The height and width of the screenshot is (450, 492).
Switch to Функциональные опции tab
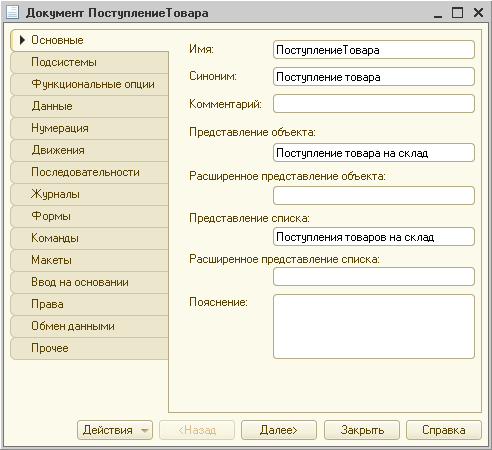tap(89, 84)
